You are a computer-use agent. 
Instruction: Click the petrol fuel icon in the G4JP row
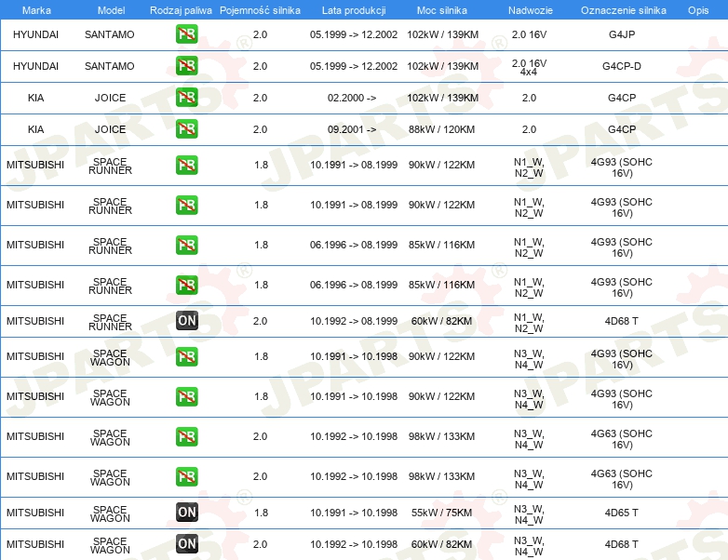[186, 33]
